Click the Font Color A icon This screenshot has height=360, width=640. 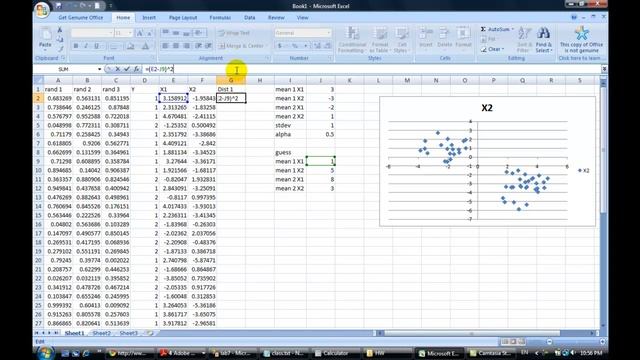coord(145,46)
